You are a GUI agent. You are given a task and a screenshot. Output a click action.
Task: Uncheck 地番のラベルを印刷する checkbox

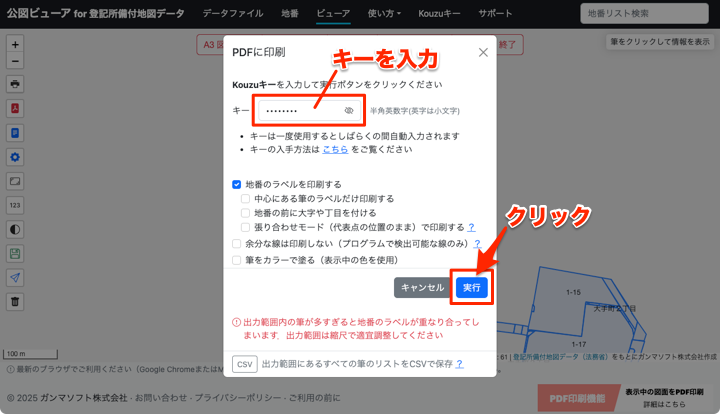pos(237,185)
